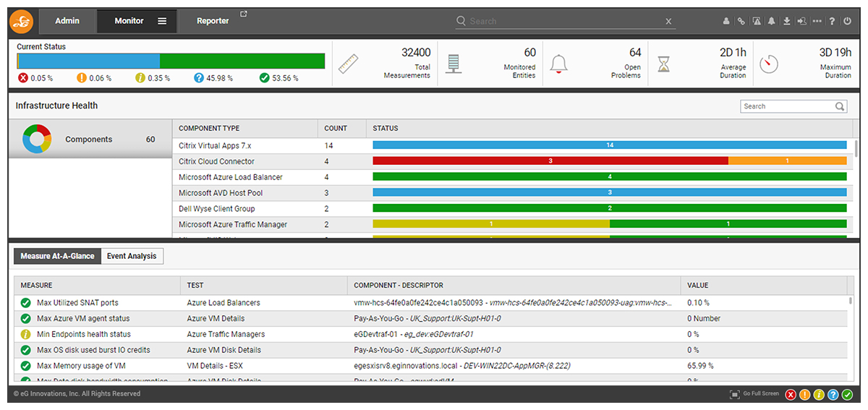Click the red bell Open Problems icon
The width and height of the screenshot is (868, 410).
(558, 64)
